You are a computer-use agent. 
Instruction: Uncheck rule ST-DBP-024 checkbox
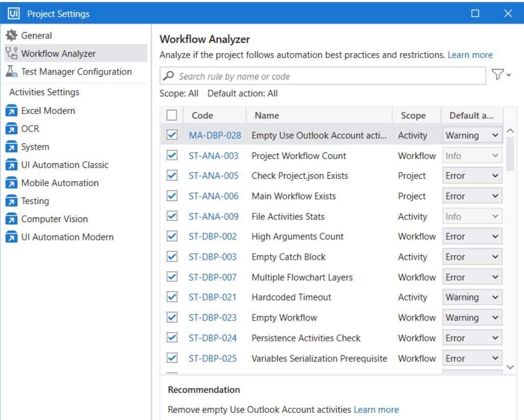coord(172,338)
